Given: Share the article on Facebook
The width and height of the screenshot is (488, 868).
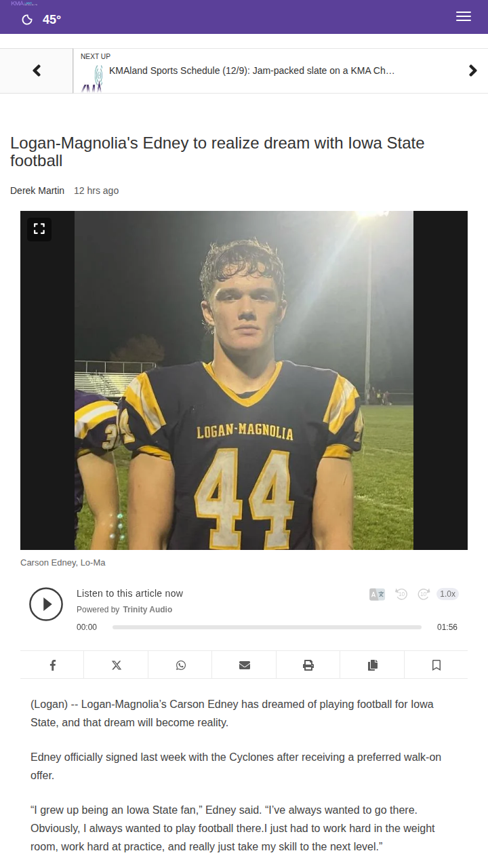Looking at the screenshot, I should tap(52, 665).
